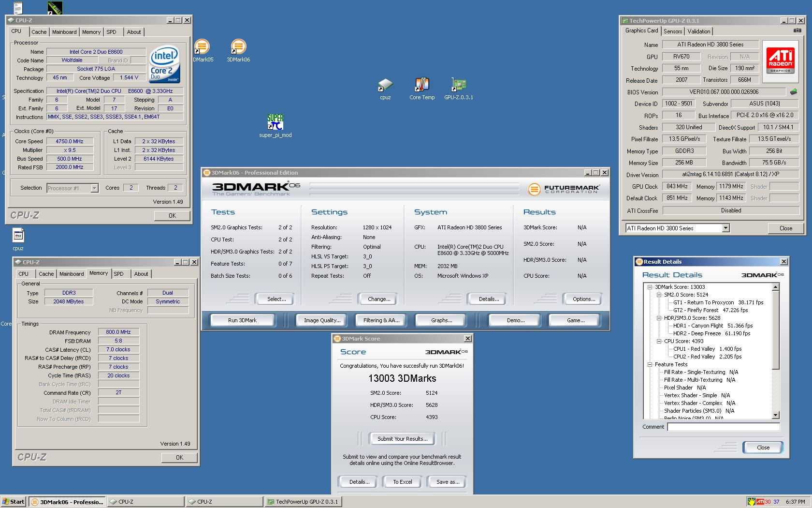The image size is (812, 508).
Task: Open the Validation tab in GPU-Z
Action: pyautogui.click(x=699, y=31)
